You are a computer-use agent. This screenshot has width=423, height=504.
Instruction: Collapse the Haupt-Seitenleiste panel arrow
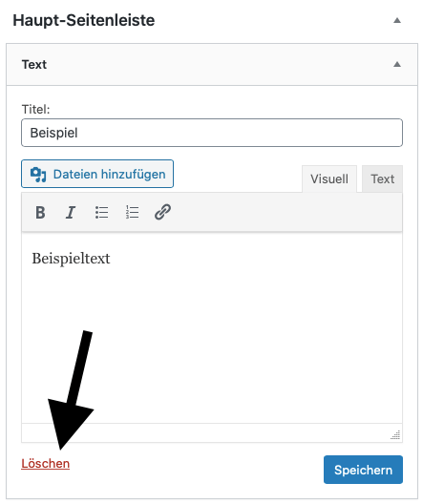[397, 21]
